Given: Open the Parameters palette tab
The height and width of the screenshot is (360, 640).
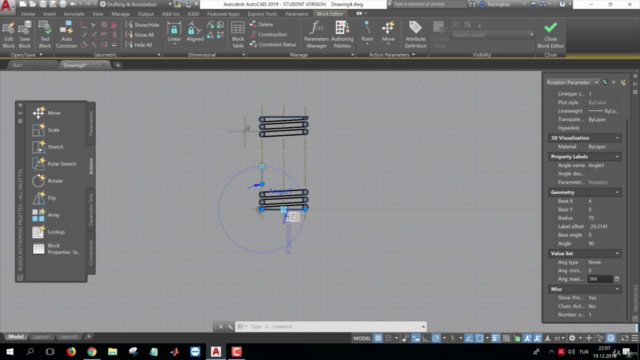Looking at the screenshot, I should click(x=91, y=123).
